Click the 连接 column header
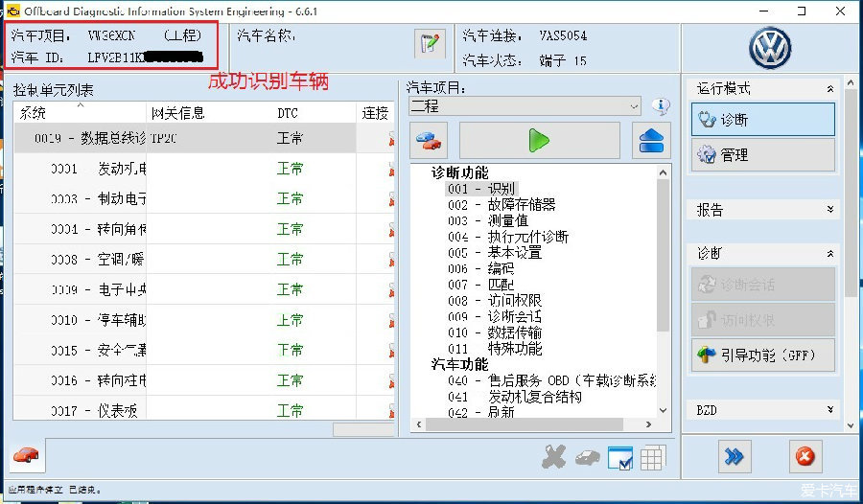 pyautogui.click(x=375, y=113)
